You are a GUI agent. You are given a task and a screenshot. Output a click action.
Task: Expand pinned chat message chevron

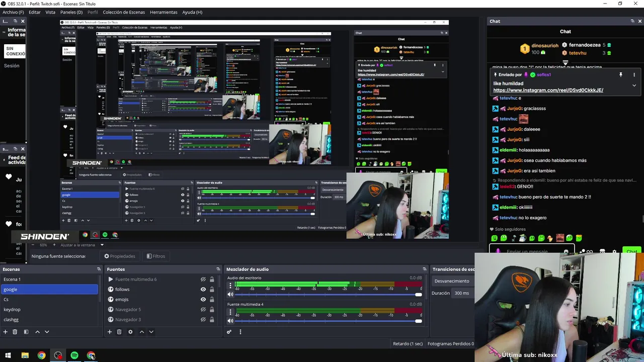pyautogui.click(x=634, y=85)
